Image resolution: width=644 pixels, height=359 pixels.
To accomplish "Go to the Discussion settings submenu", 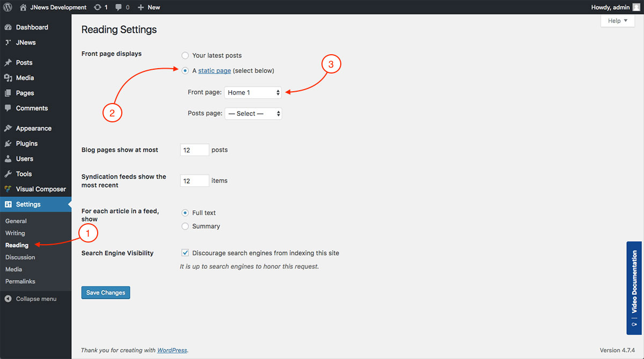I will point(20,257).
